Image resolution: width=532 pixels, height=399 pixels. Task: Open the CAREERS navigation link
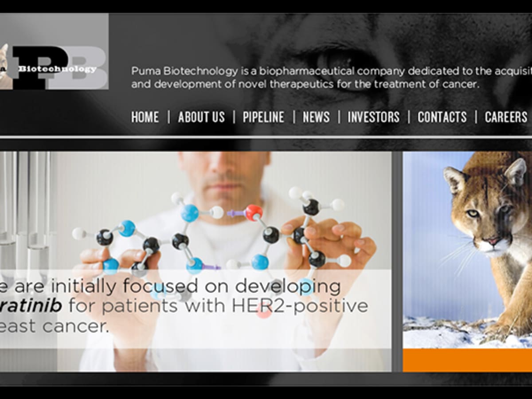click(506, 117)
